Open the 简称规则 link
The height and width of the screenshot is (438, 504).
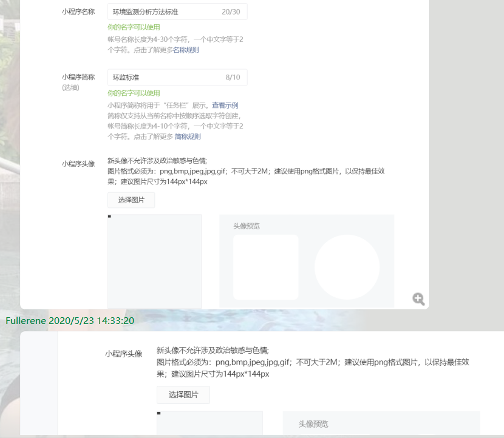coord(188,136)
